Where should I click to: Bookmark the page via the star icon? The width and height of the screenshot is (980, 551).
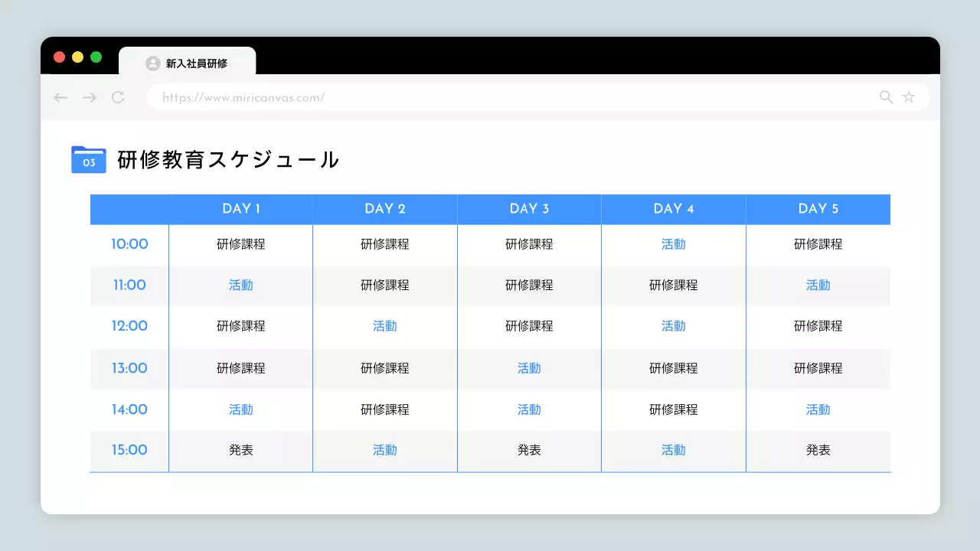pyautogui.click(x=909, y=97)
